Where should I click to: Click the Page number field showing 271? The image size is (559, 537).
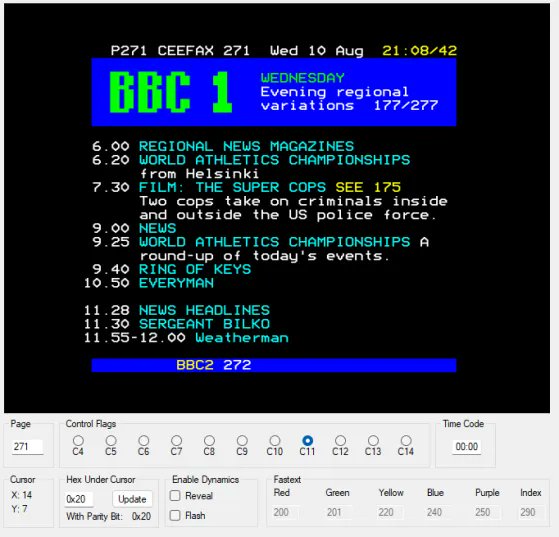pos(27,446)
